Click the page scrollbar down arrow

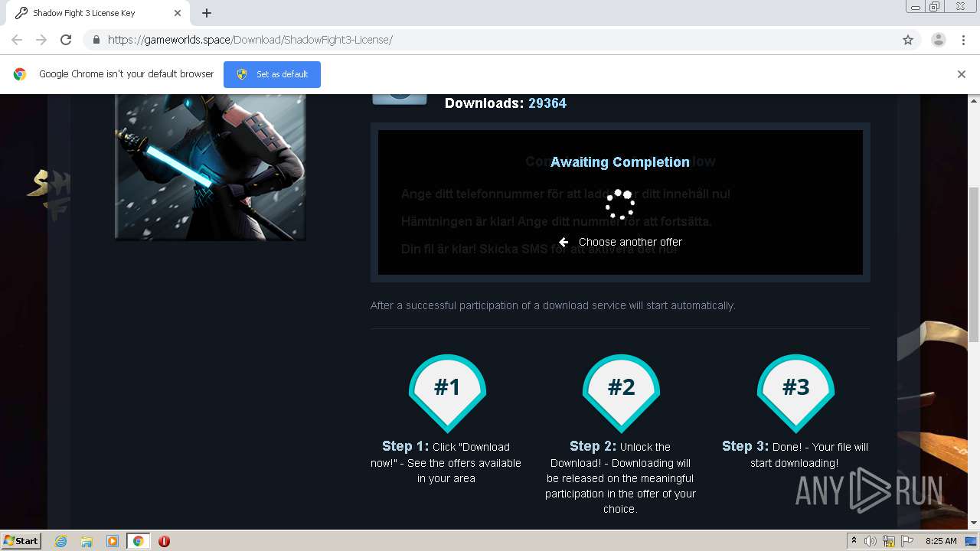click(x=974, y=523)
